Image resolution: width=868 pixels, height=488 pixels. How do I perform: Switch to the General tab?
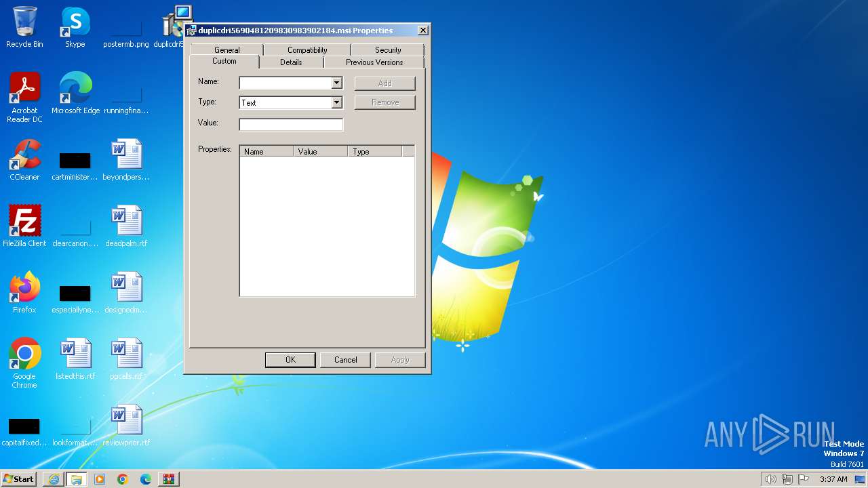click(226, 50)
